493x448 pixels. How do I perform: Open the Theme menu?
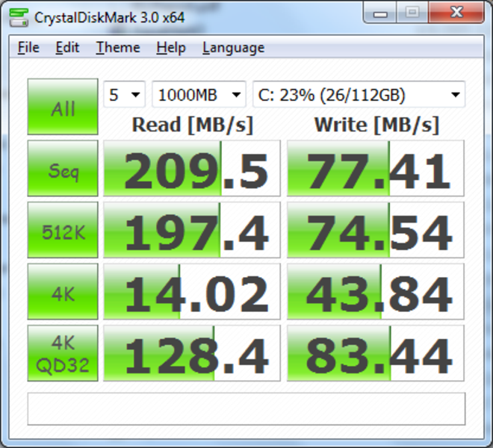pyautogui.click(x=118, y=48)
